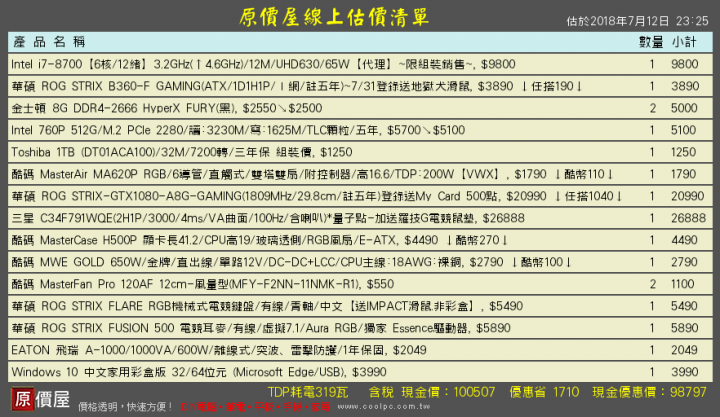Screen dimensions: 720x417
Task: Click the 優惠省 1710 discount text
Action: 544,392
